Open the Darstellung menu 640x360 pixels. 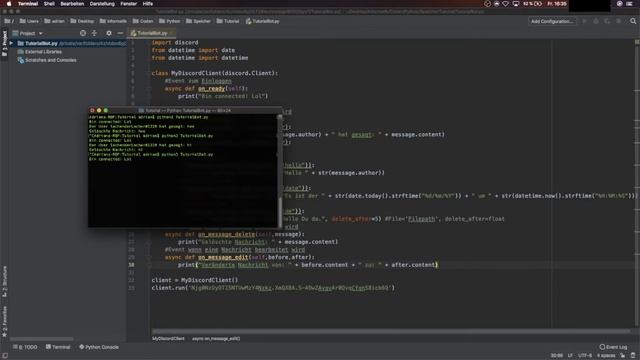[102, 4]
